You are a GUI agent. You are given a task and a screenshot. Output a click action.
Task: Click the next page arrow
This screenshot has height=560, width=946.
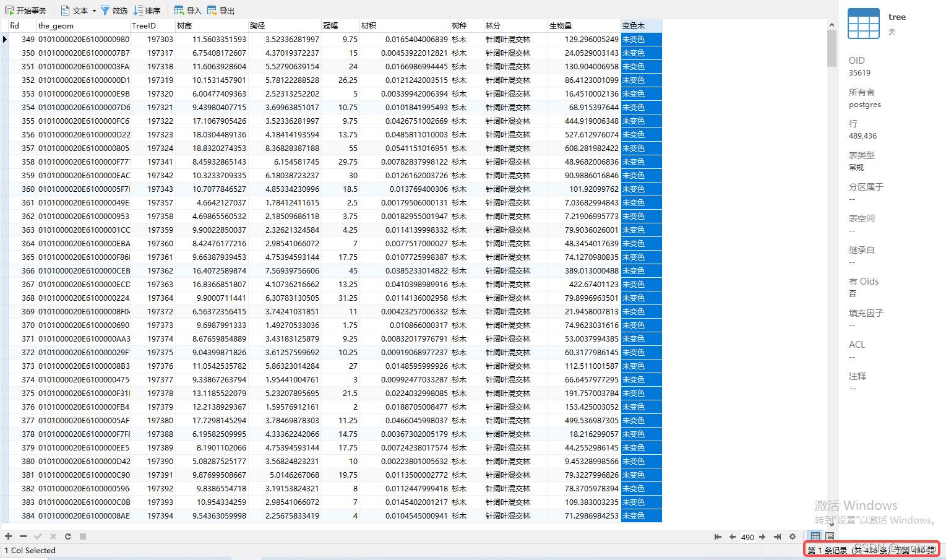tap(762, 536)
